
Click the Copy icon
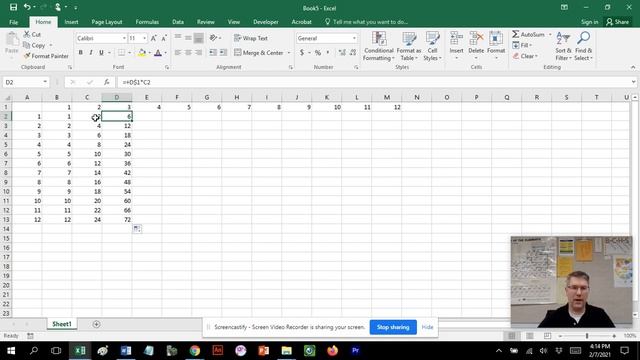(x=27, y=45)
